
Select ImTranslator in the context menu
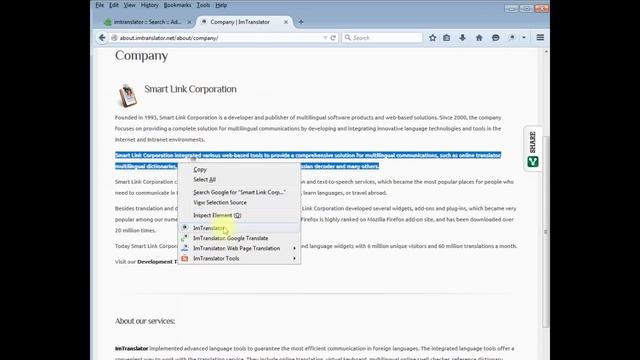point(239,228)
